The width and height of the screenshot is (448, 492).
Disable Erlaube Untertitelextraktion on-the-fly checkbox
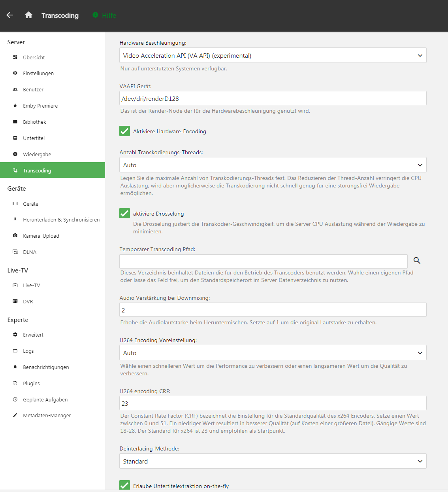coord(124,485)
